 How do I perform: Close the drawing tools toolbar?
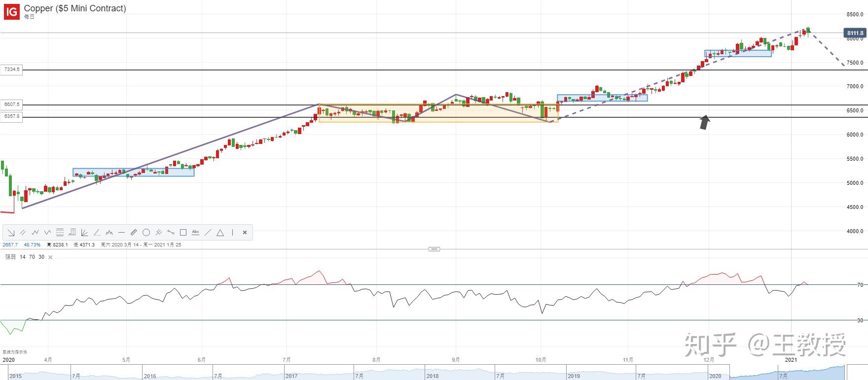tap(245, 233)
